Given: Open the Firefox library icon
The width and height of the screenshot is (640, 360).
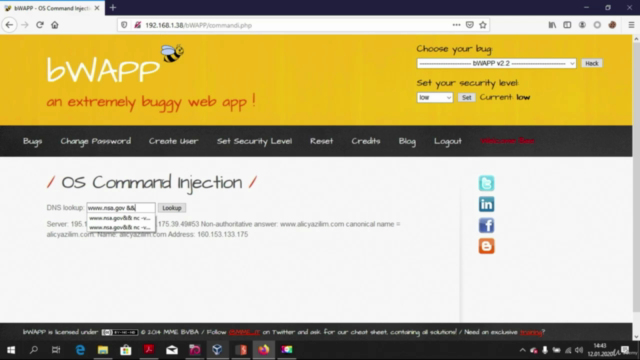Looking at the screenshot, I should point(552,25).
